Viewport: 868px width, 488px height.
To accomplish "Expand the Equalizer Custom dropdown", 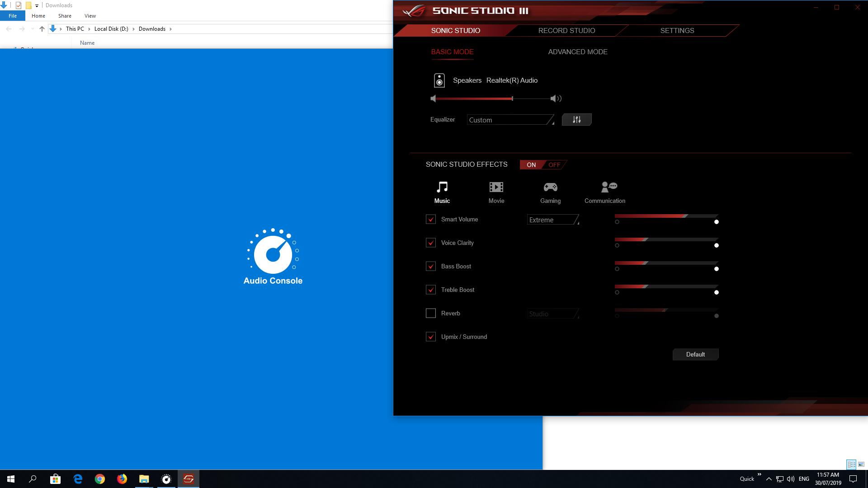I will click(x=509, y=120).
